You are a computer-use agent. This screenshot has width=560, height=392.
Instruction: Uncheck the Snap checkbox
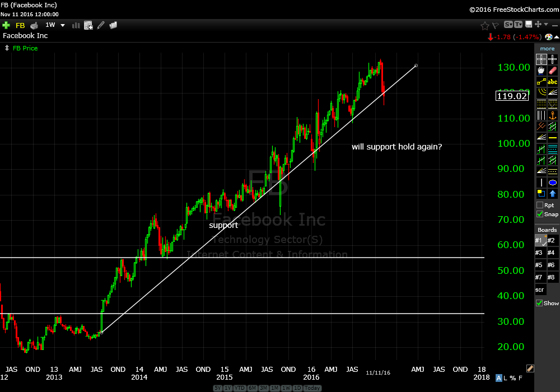pos(540,214)
